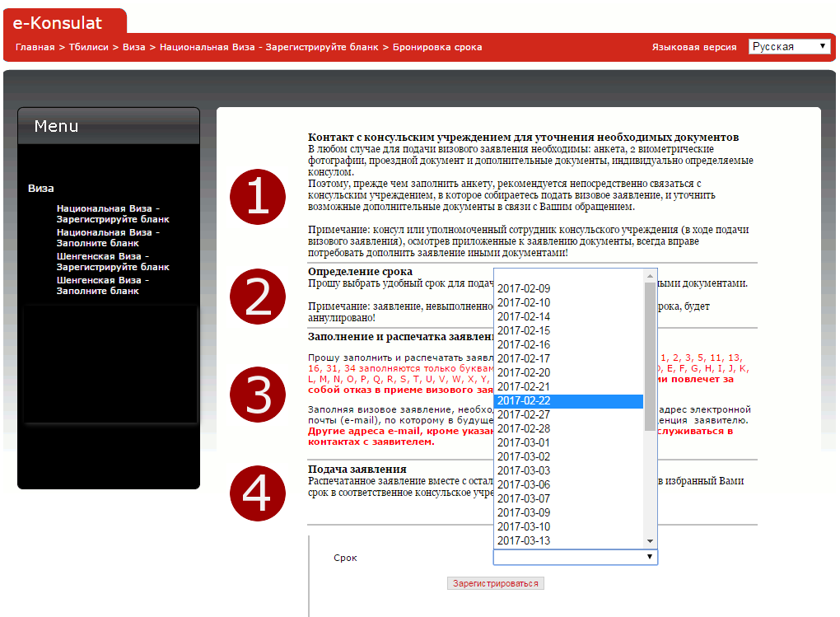The height and width of the screenshot is (617, 840).
Task: Choose date 2017-02-16 in list
Action: tap(568, 344)
